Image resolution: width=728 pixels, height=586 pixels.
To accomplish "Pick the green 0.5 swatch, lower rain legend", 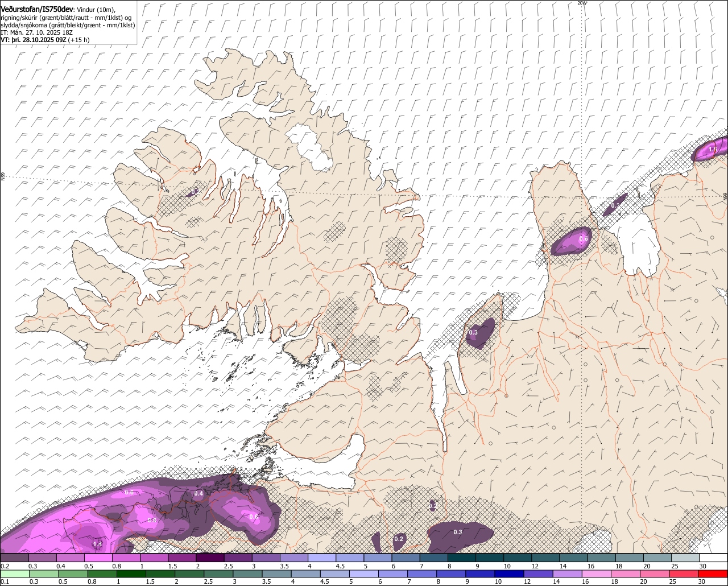I will 73,574.
